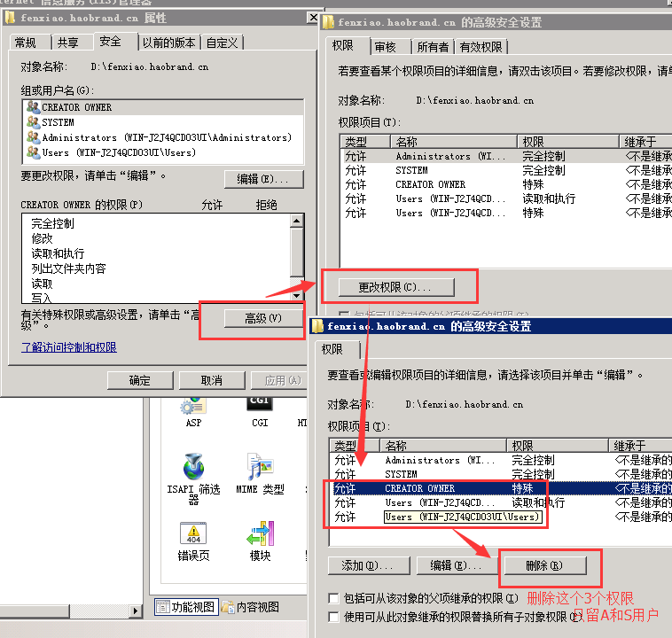Image resolution: width=672 pixels, height=638 pixels.
Task: Click the 高级(V) button
Action: tap(263, 318)
